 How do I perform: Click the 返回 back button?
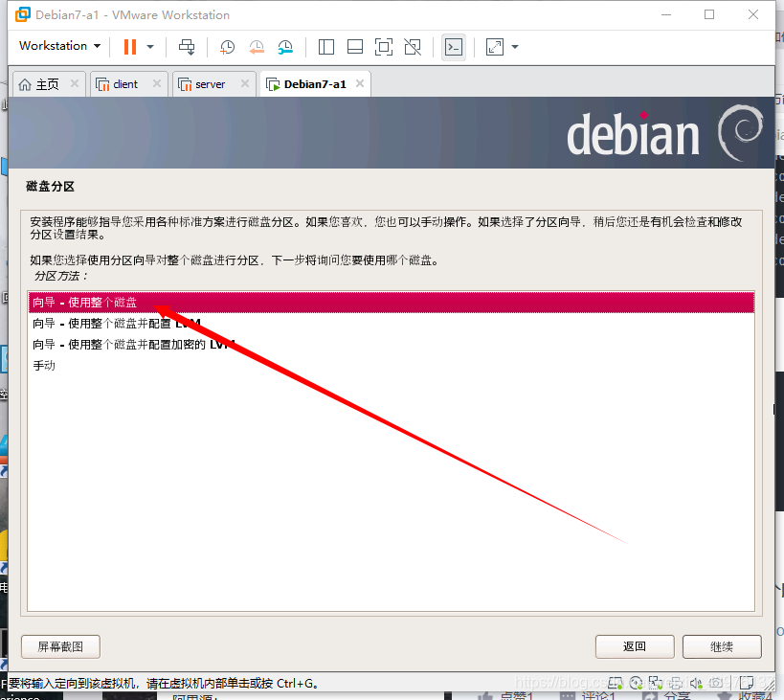pos(635,646)
